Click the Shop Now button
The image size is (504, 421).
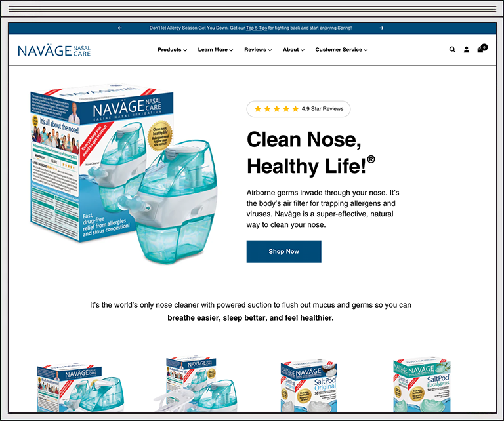coord(283,251)
